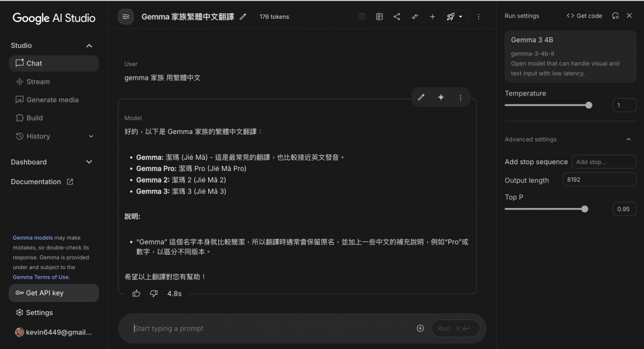Open Chat in the sidebar

54,64
